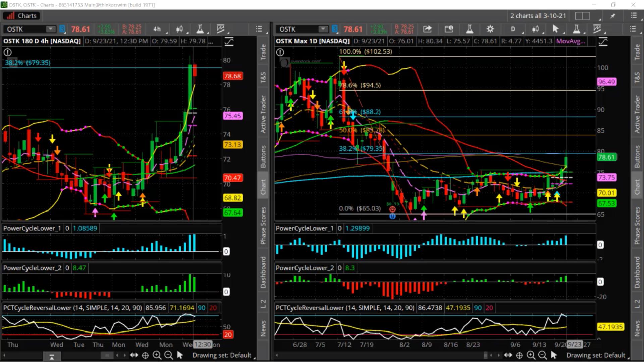Open the right chart's alert calendar icon
The image size is (644, 362).
click(x=449, y=29)
